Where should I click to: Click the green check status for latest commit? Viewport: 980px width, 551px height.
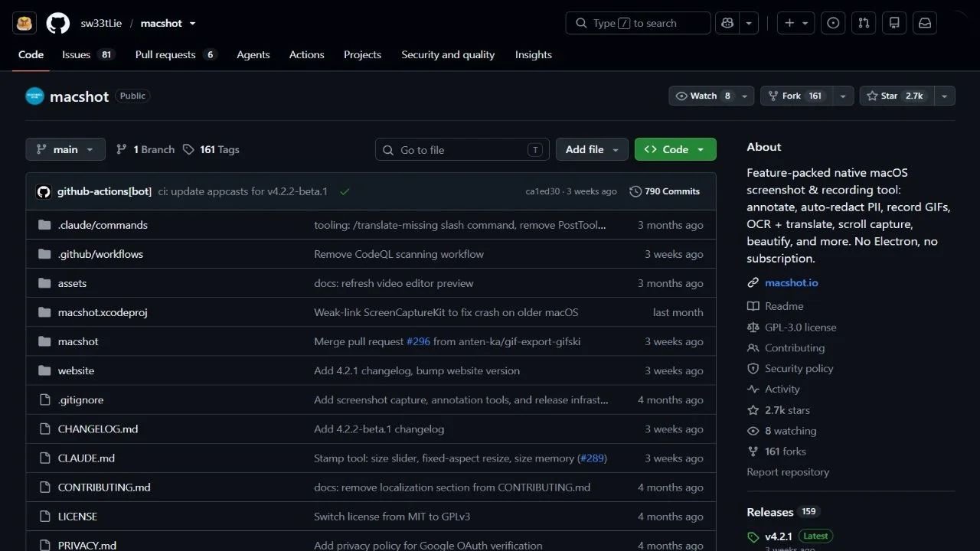click(345, 191)
